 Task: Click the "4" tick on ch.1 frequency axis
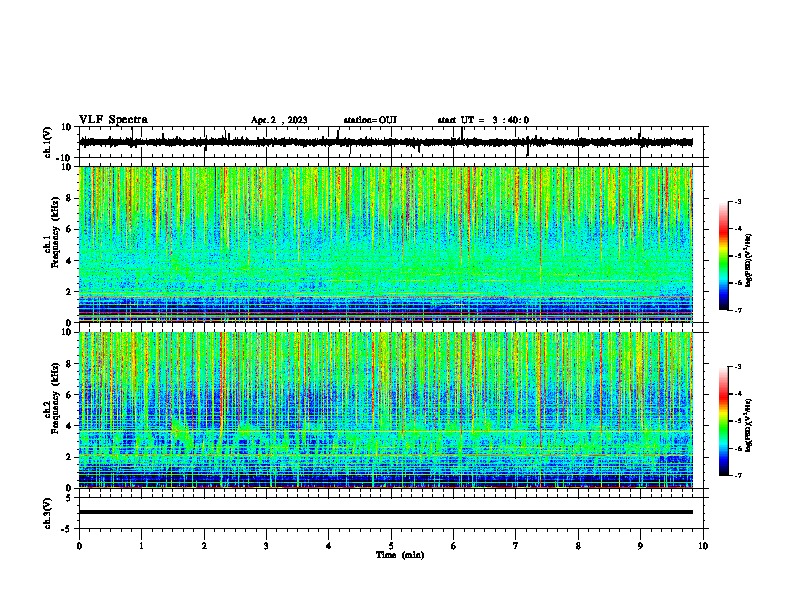point(69,261)
